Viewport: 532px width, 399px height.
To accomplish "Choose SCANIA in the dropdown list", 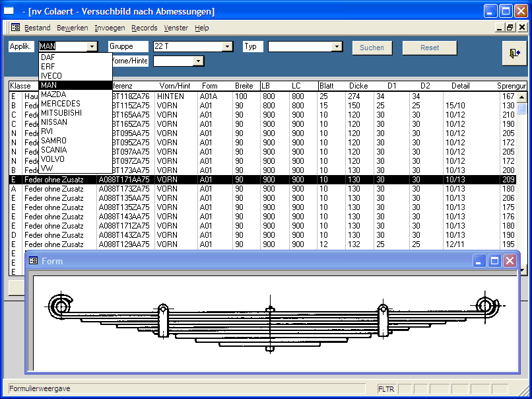I will (x=54, y=150).
